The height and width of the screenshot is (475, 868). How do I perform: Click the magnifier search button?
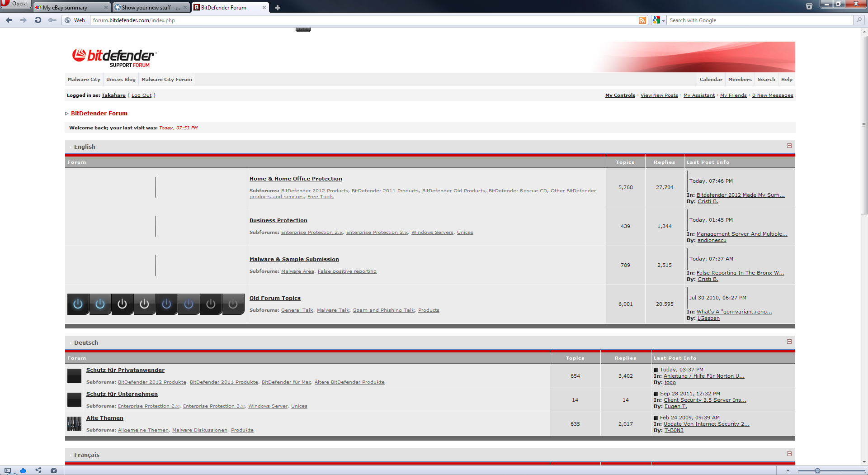[859, 20]
